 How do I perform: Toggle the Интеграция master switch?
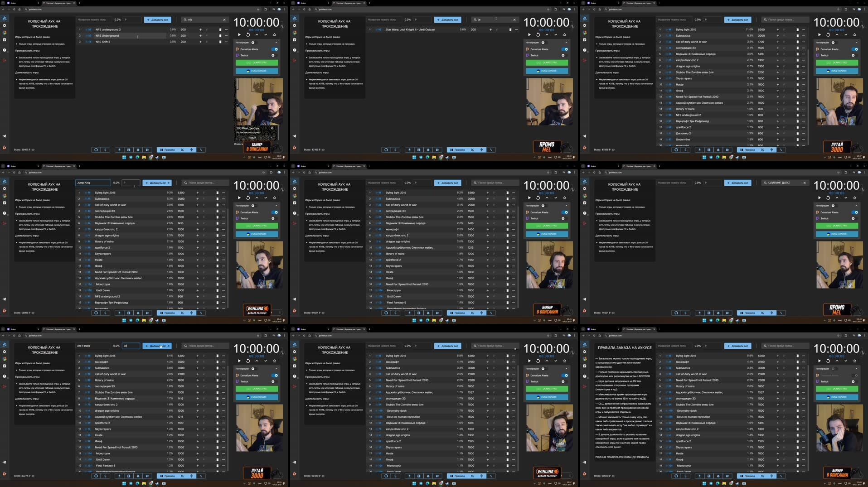click(x=253, y=42)
